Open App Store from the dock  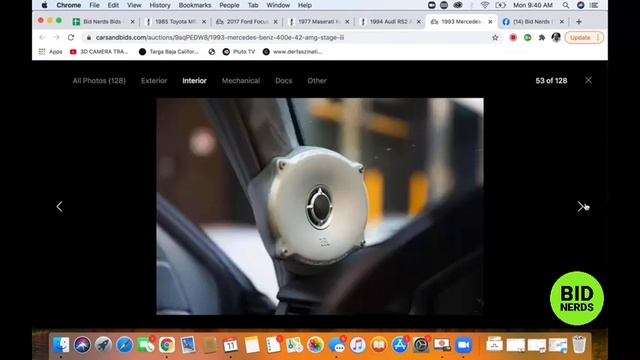tap(400, 345)
